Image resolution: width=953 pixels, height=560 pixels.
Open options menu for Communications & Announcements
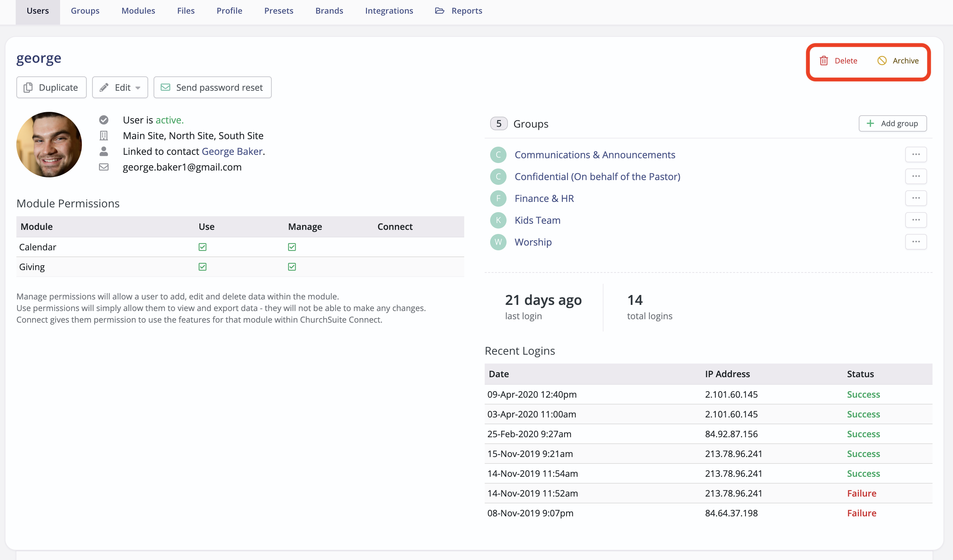tap(915, 154)
